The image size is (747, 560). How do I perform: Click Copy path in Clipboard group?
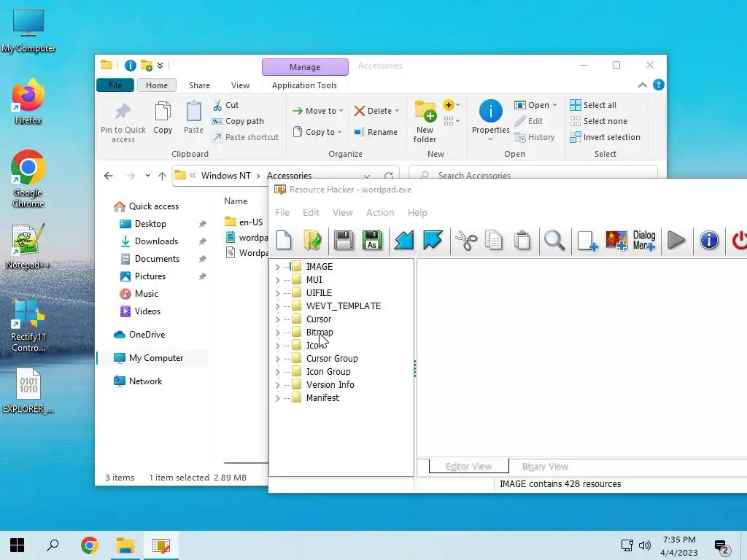tap(238, 121)
